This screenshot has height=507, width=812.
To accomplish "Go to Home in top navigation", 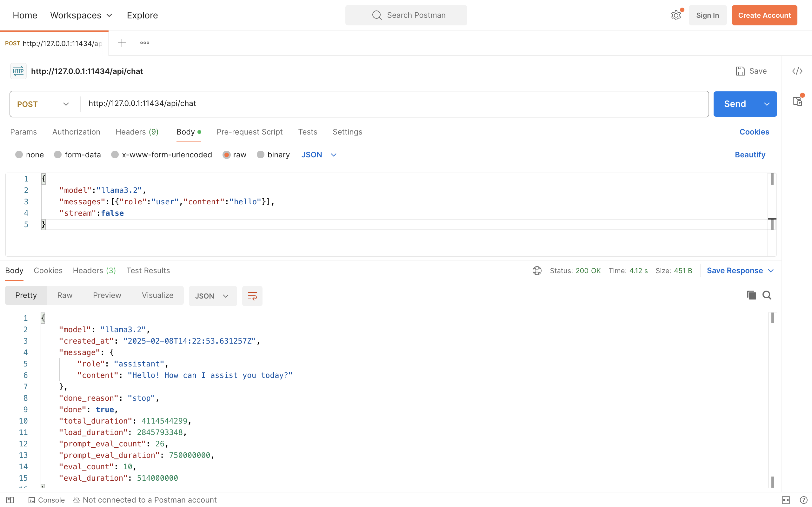I will click(25, 15).
